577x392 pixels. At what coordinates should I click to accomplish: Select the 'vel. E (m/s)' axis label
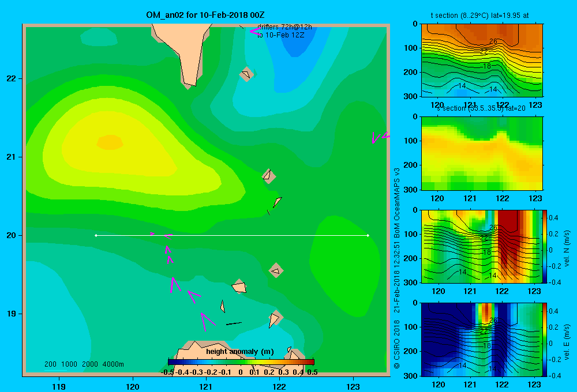pyautogui.click(x=567, y=342)
